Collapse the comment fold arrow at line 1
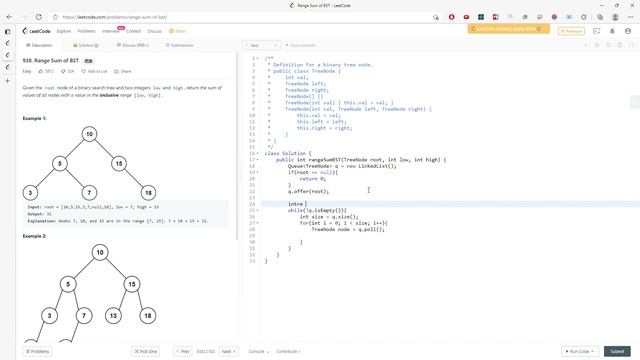 [258, 58]
